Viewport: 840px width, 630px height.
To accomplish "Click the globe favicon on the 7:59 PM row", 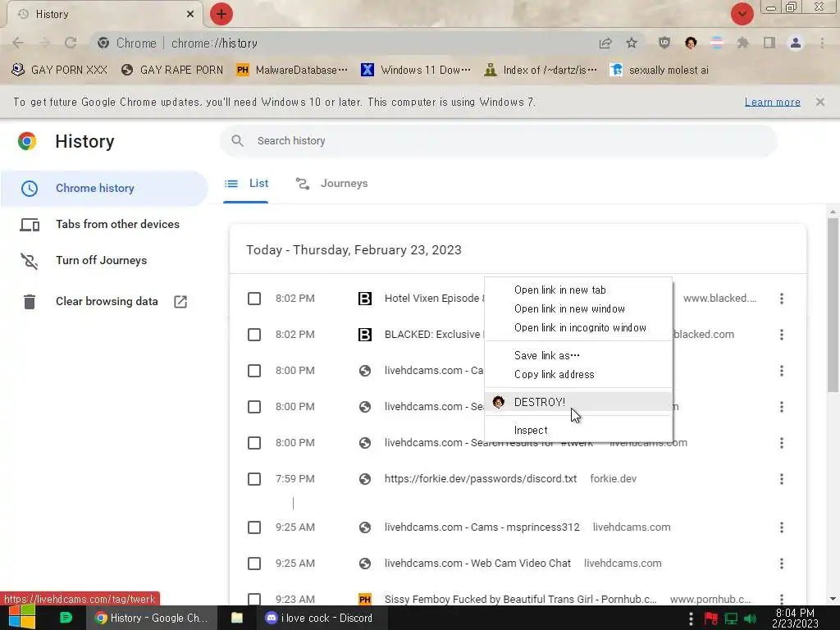I will click(x=365, y=479).
